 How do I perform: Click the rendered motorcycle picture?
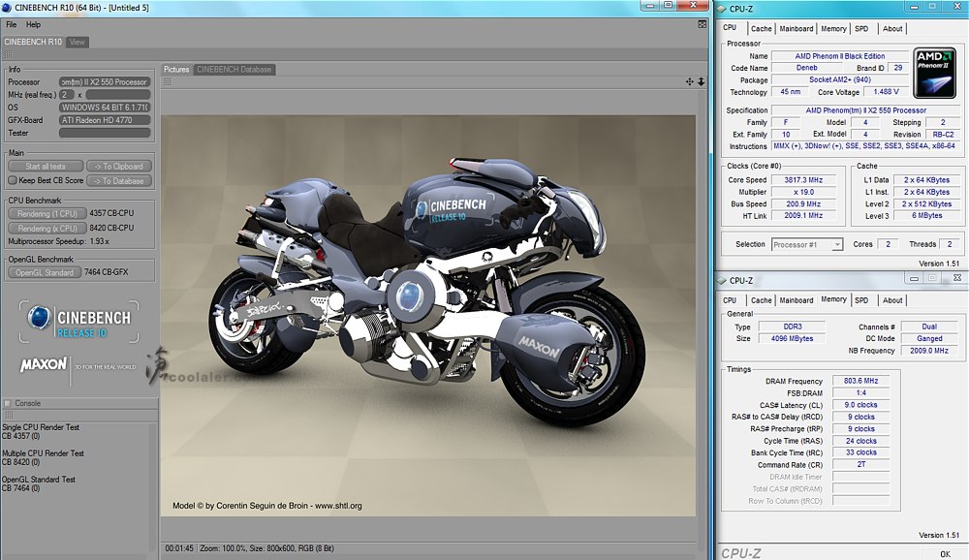[x=428, y=315]
